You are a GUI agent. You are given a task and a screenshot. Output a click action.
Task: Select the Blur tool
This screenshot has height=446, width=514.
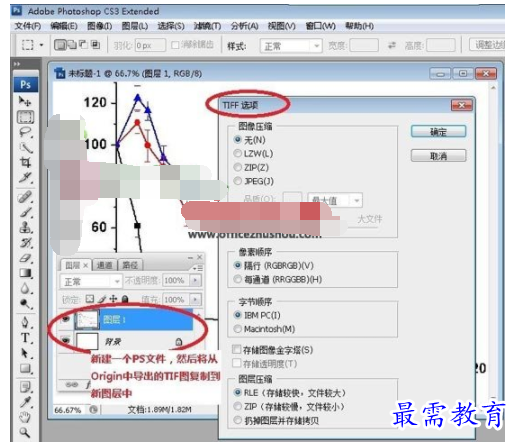coord(25,288)
